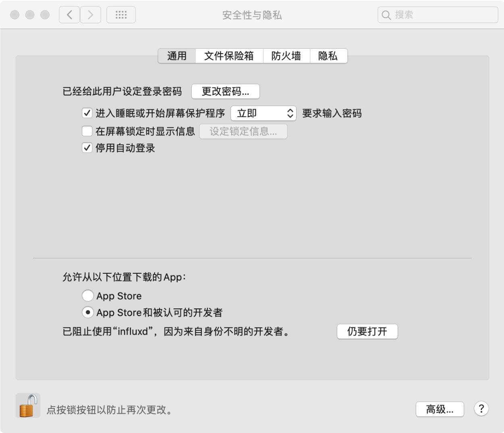Click the 安全性与隐私 window title

click(252, 15)
